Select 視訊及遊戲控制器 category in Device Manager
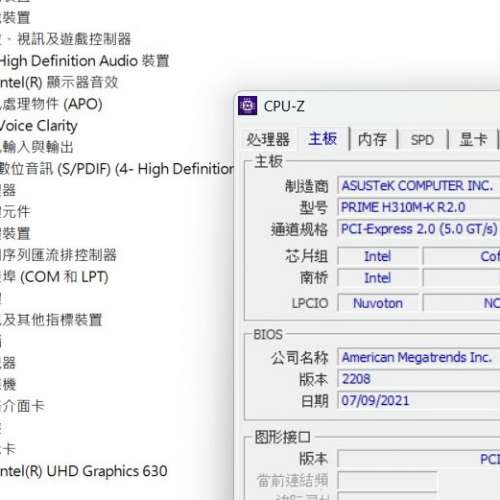The image size is (500, 500). 66,39
